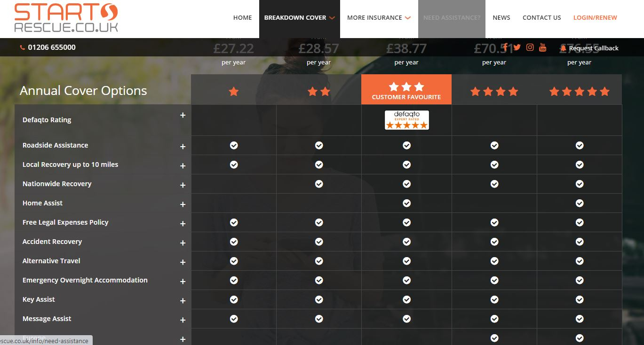The height and width of the screenshot is (345, 644).
Task: Expand Emergency Overnight Accommodation row
Action: (183, 282)
